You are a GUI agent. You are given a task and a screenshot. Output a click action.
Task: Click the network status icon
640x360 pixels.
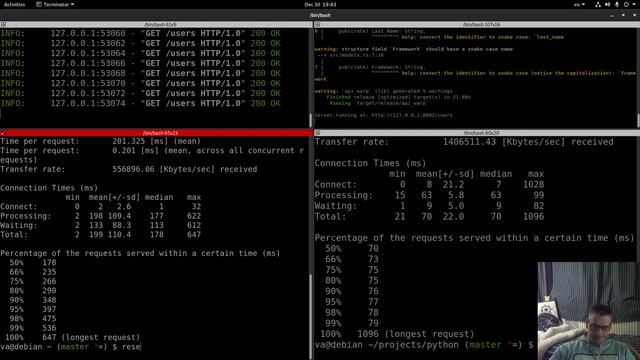click(x=598, y=4)
